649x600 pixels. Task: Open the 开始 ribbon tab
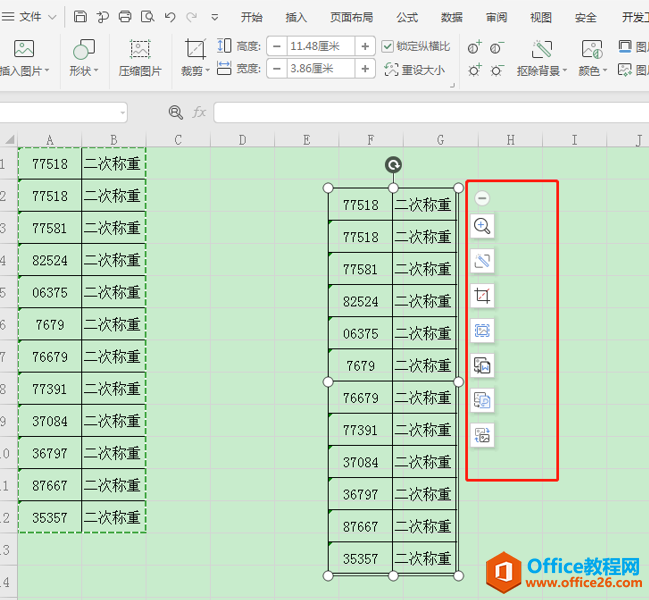(x=252, y=17)
